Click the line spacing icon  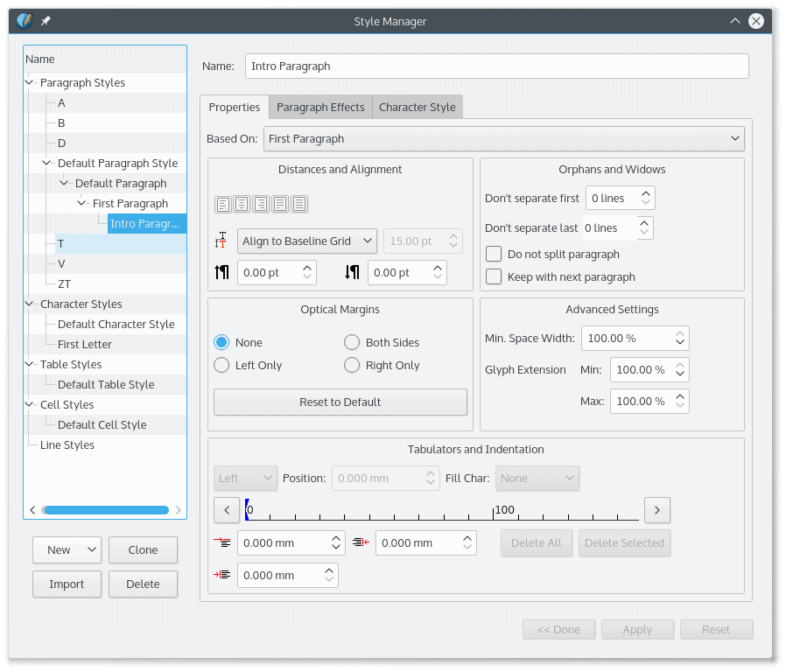point(221,240)
